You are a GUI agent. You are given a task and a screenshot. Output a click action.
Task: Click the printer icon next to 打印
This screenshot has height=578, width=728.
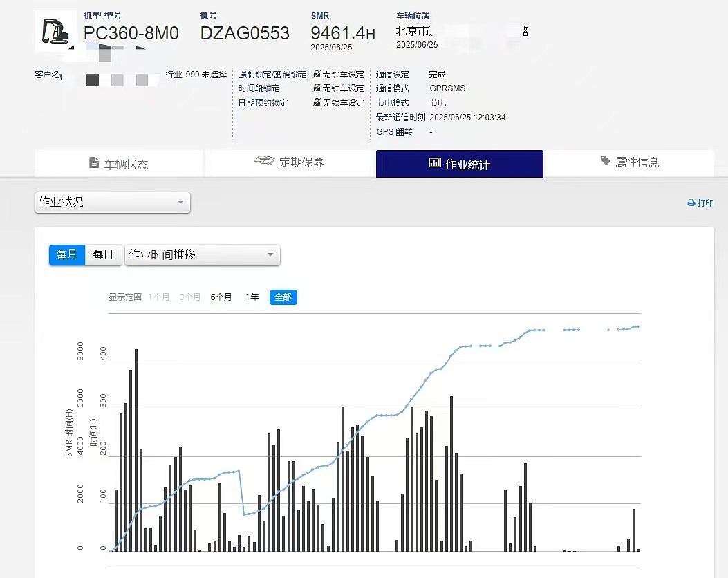click(x=691, y=203)
